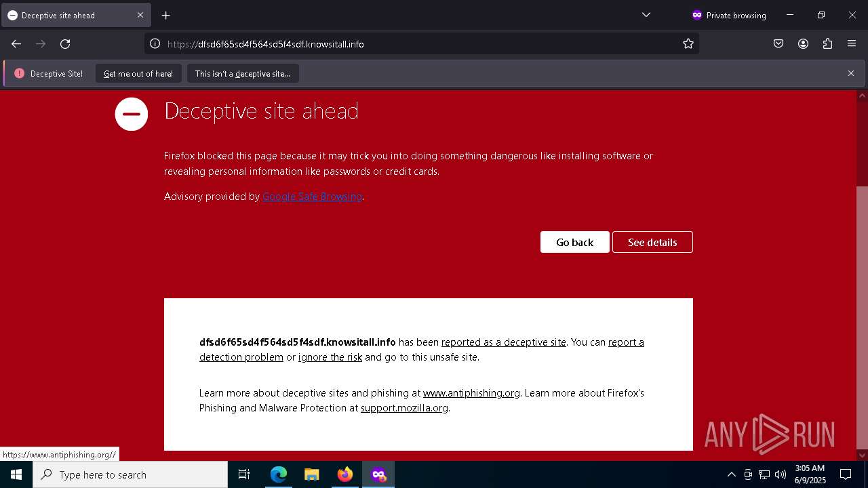Click the Private browsing indicator
The width and height of the screenshot is (868, 488).
[729, 15]
